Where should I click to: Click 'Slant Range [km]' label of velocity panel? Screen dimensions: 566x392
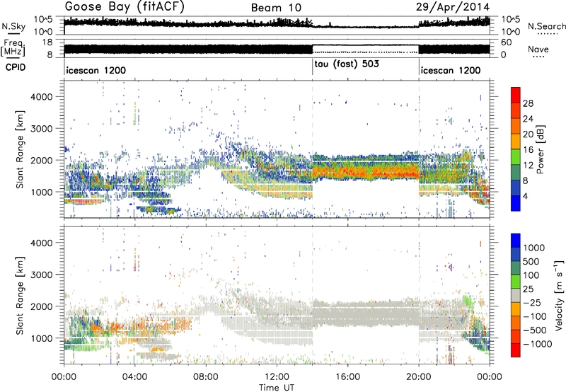coord(20,295)
